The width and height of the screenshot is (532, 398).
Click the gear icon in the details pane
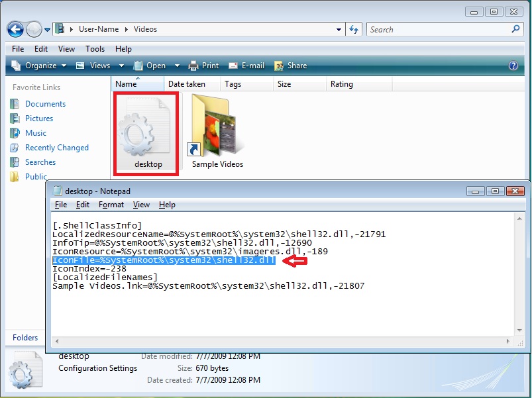25,370
